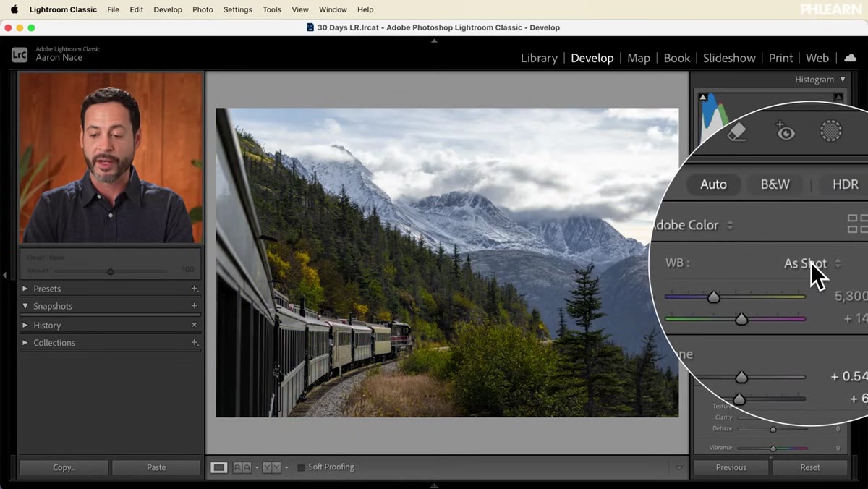This screenshot has height=489, width=868.
Task: Click the HDR button
Action: (x=845, y=184)
